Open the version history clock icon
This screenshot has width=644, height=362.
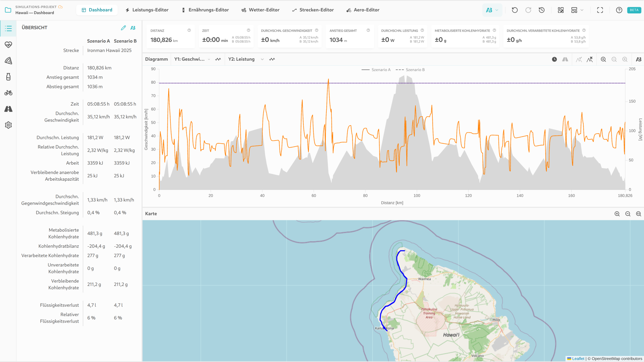coord(541,10)
